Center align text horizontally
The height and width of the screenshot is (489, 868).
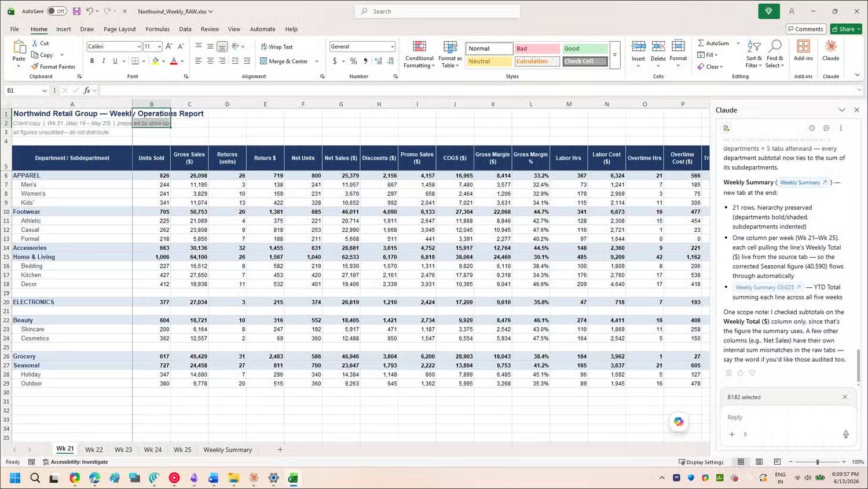(x=210, y=61)
